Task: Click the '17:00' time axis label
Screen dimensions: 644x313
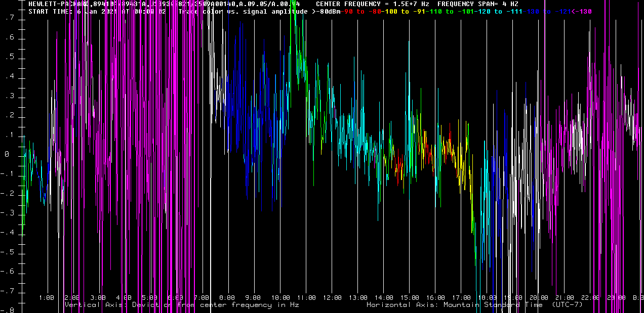Action: point(462,298)
